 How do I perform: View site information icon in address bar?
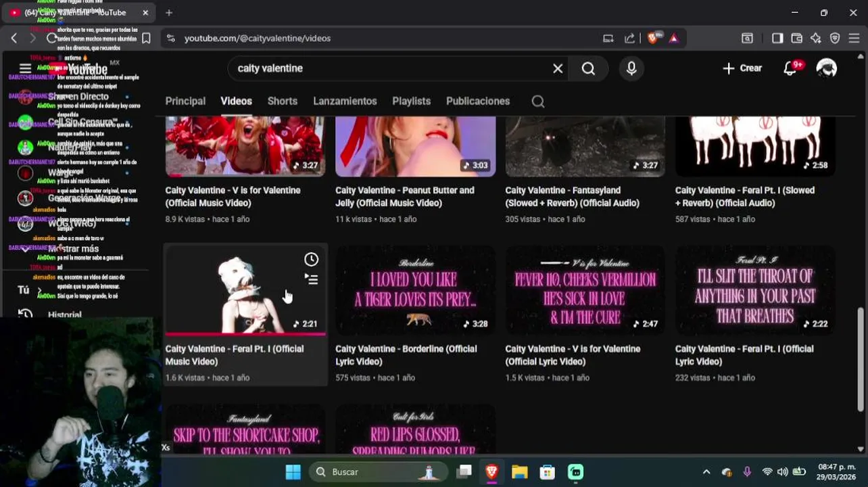171,39
